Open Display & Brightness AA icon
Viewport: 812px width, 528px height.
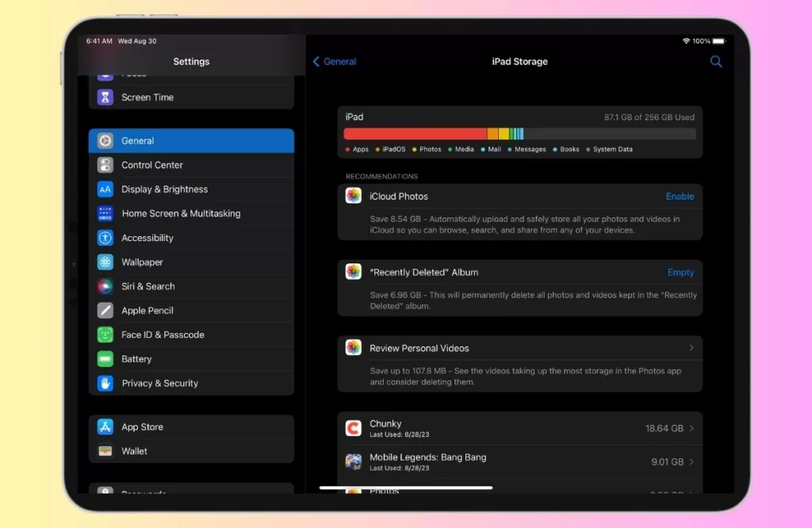coord(105,189)
